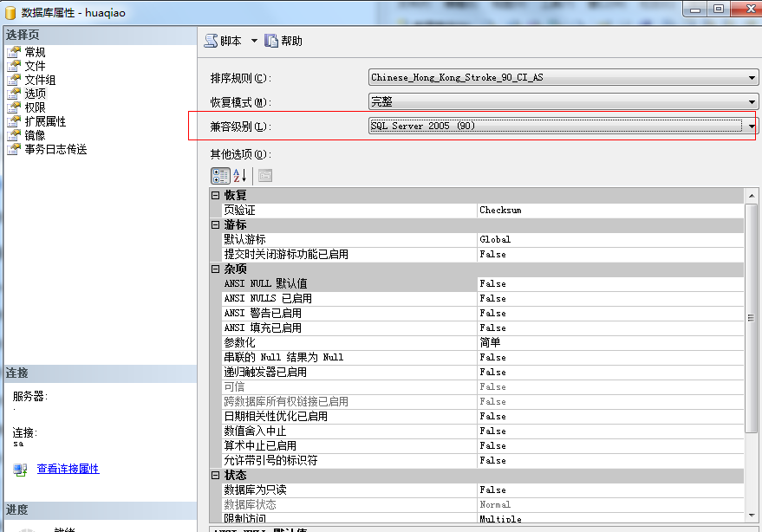Go to the 权限 page
The height and width of the screenshot is (532, 762).
click(35, 107)
